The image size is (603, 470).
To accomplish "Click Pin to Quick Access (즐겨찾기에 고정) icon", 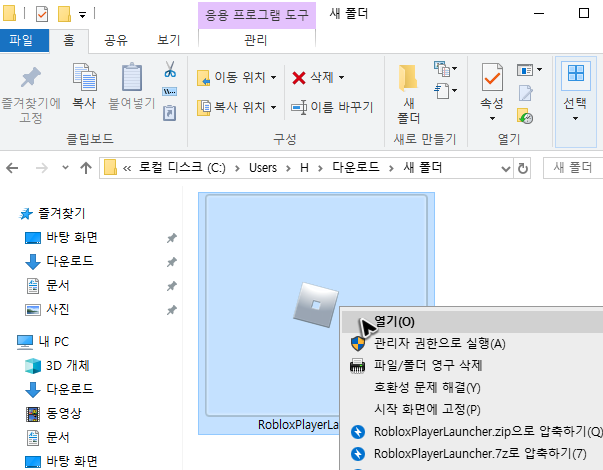I will click(x=31, y=77).
